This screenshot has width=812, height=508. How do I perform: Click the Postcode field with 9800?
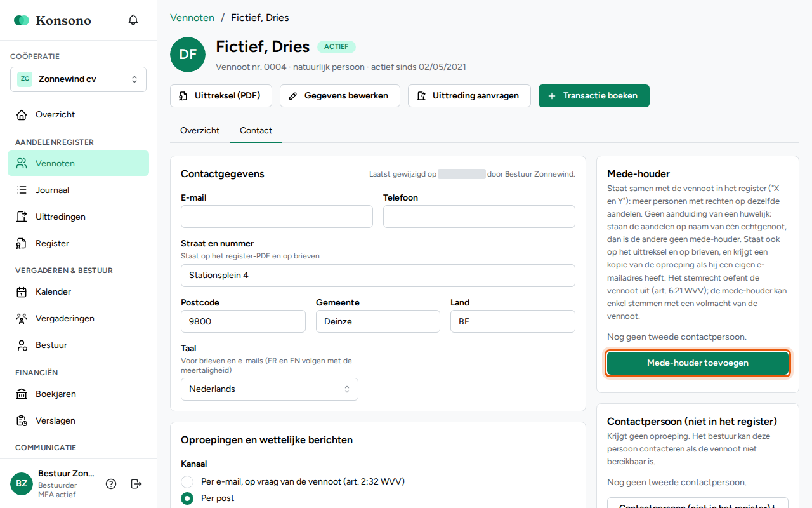(243, 321)
